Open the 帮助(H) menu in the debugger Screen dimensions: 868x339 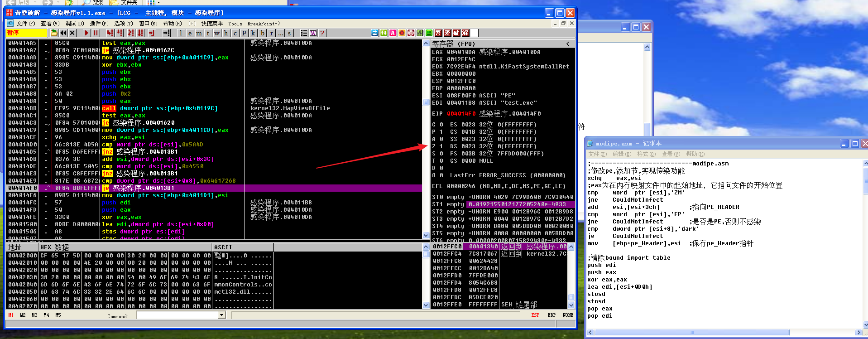pyautogui.click(x=172, y=23)
